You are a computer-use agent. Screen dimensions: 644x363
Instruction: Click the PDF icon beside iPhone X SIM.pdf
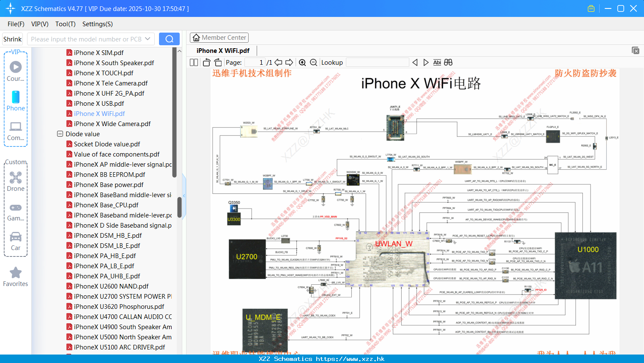(69, 52)
